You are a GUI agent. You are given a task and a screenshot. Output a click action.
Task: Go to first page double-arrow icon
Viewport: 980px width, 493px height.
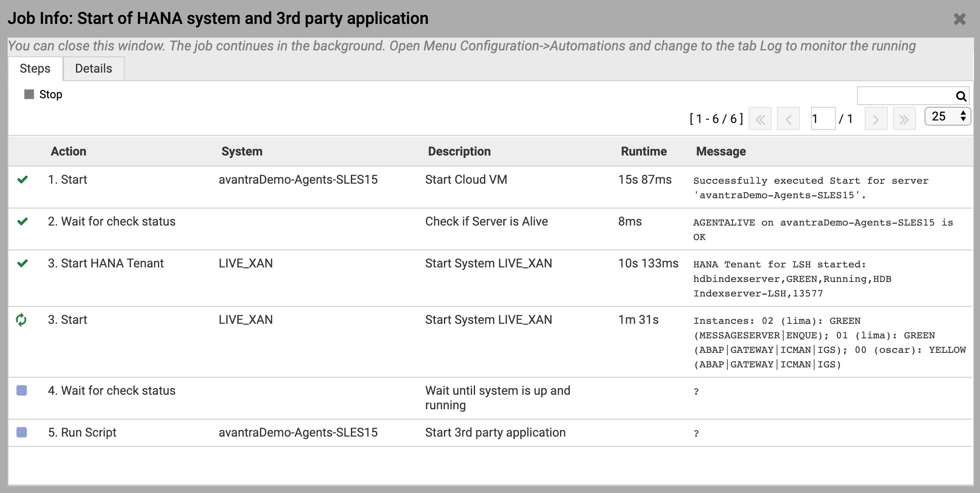760,119
